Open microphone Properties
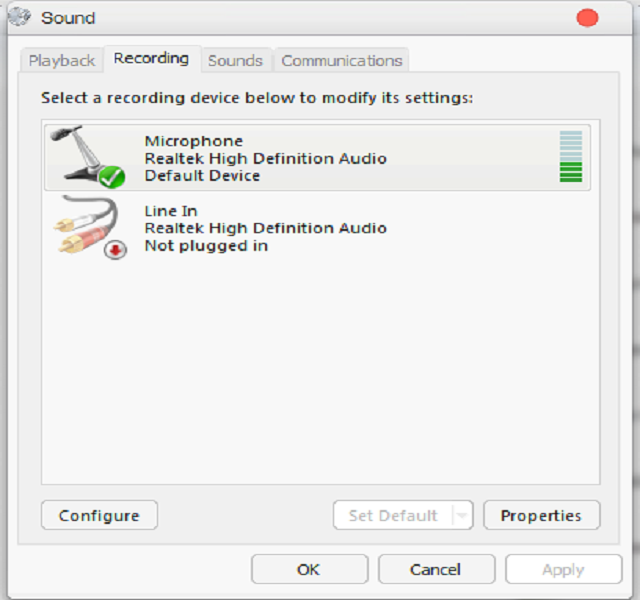This screenshot has height=600, width=640. click(541, 516)
